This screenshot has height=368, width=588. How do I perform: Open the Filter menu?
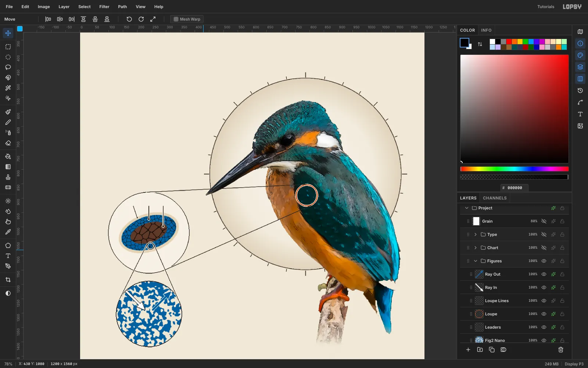pos(104,7)
